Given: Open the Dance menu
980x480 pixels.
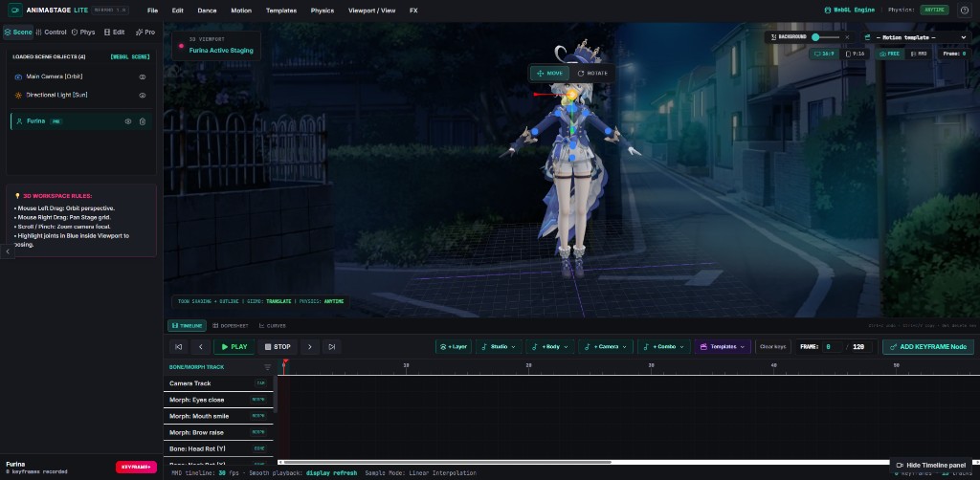Looking at the screenshot, I should point(207,11).
